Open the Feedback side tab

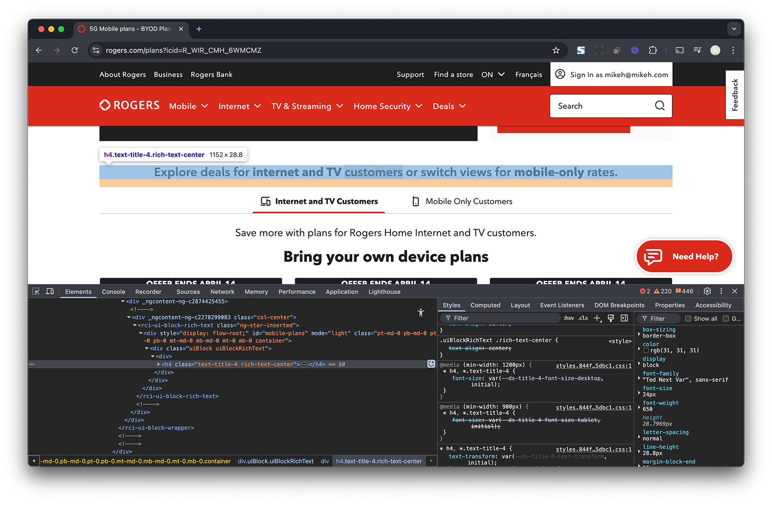tap(735, 95)
